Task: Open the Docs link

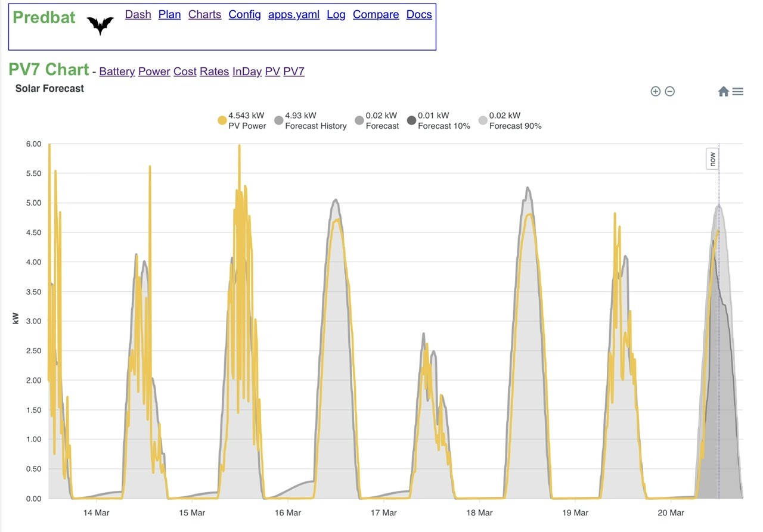Action: tap(419, 14)
